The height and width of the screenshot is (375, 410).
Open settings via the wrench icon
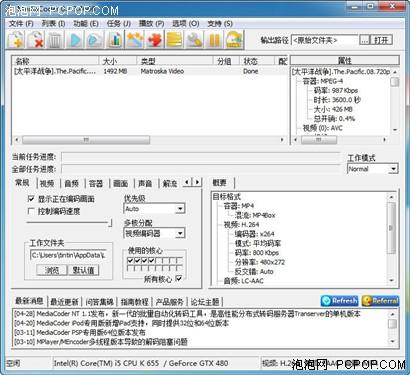coord(194,40)
